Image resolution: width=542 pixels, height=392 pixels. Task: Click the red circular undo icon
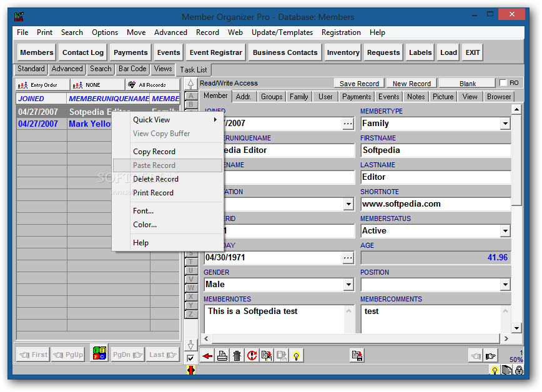point(252,356)
